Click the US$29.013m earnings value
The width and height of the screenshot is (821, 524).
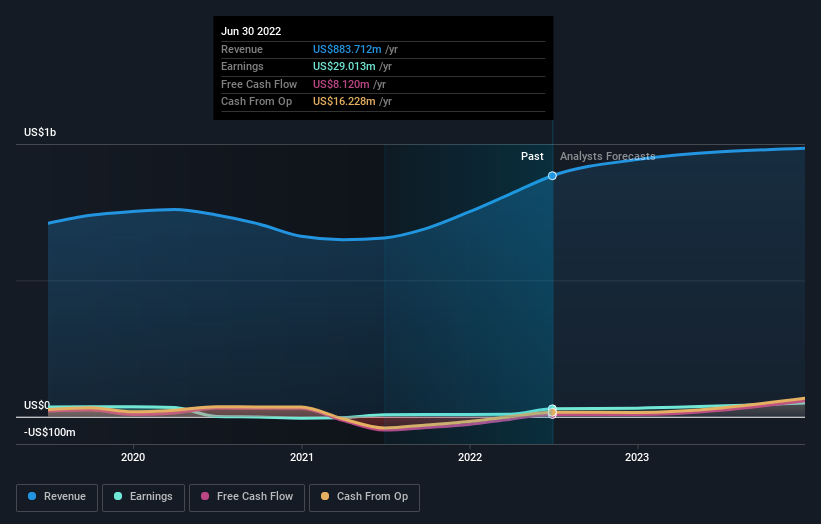click(x=344, y=66)
